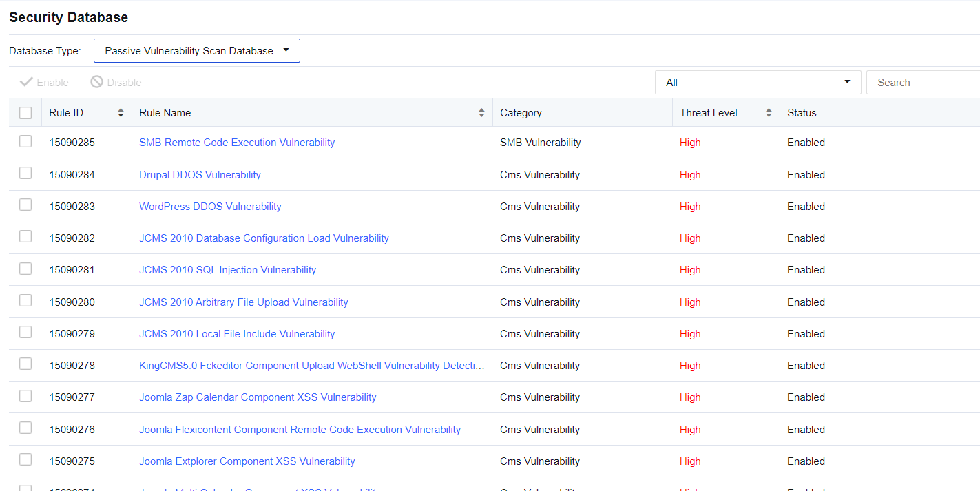Click the Disable circle-slash icon

click(97, 82)
